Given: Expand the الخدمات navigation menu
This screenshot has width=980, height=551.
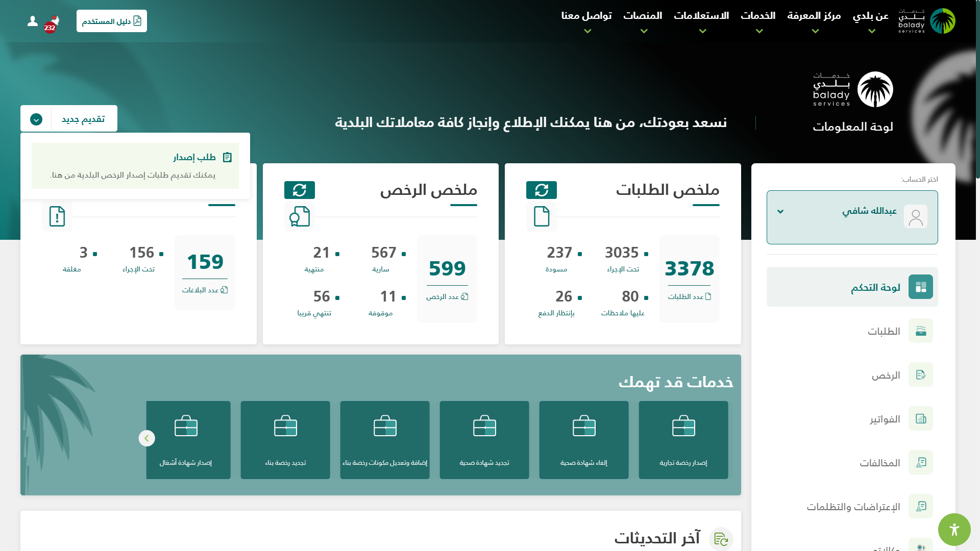Looking at the screenshot, I should (x=758, y=21).
